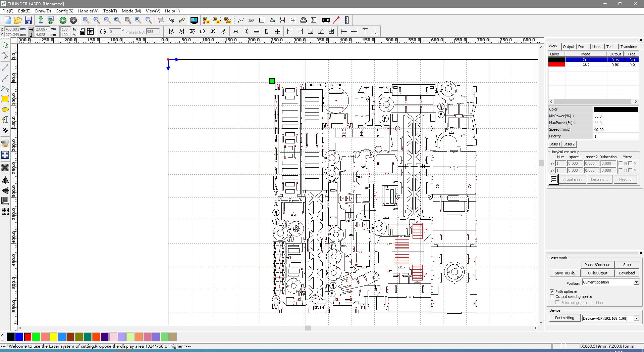Open the Config menu
Viewport: 644px width, 352px height.
[x=64, y=11]
